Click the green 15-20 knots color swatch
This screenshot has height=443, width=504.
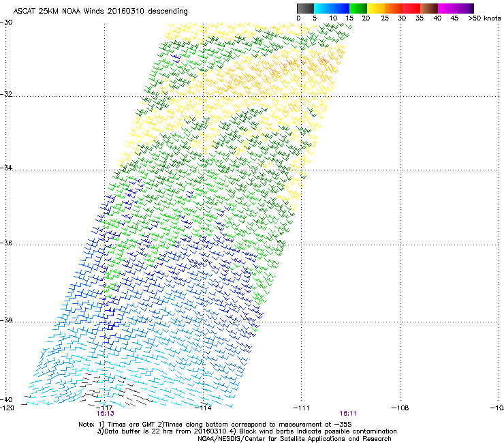[358, 8]
